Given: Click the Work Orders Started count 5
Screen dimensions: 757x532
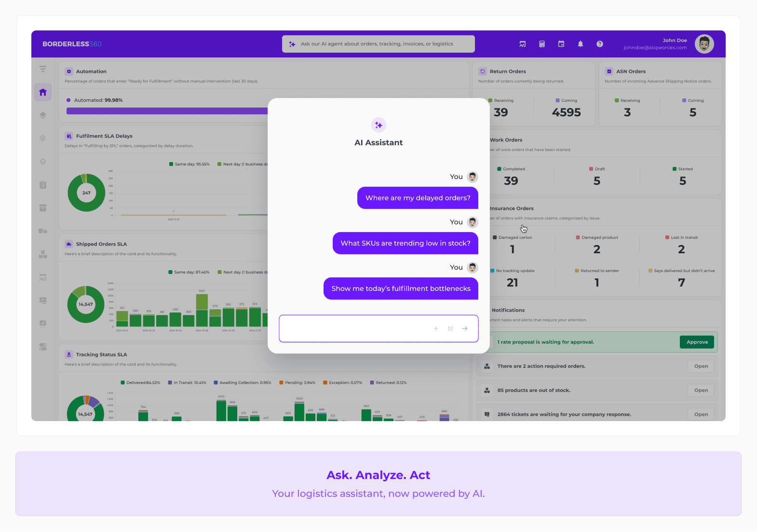Looking at the screenshot, I should tap(683, 181).
